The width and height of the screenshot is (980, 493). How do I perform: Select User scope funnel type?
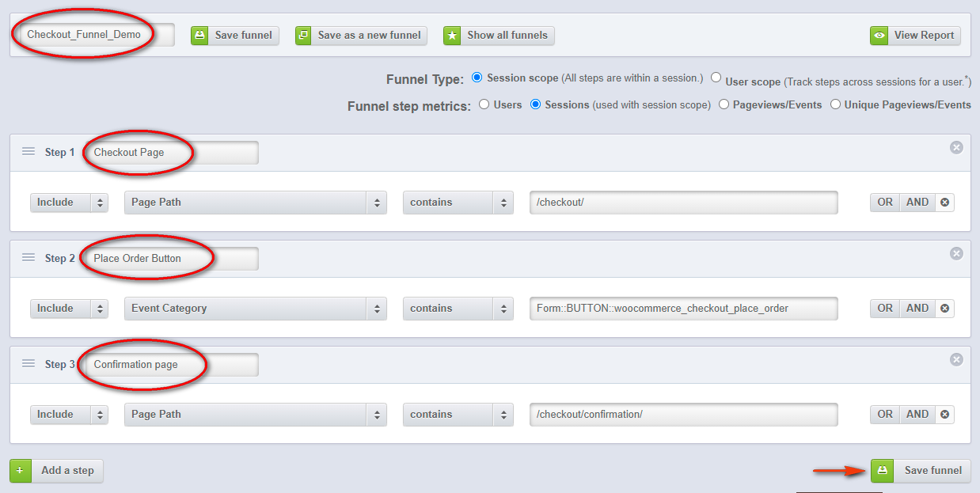pyautogui.click(x=716, y=78)
